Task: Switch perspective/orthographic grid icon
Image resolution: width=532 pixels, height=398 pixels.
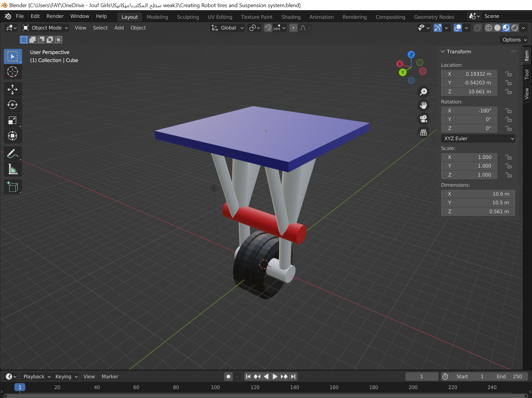Action: coord(423,132)
